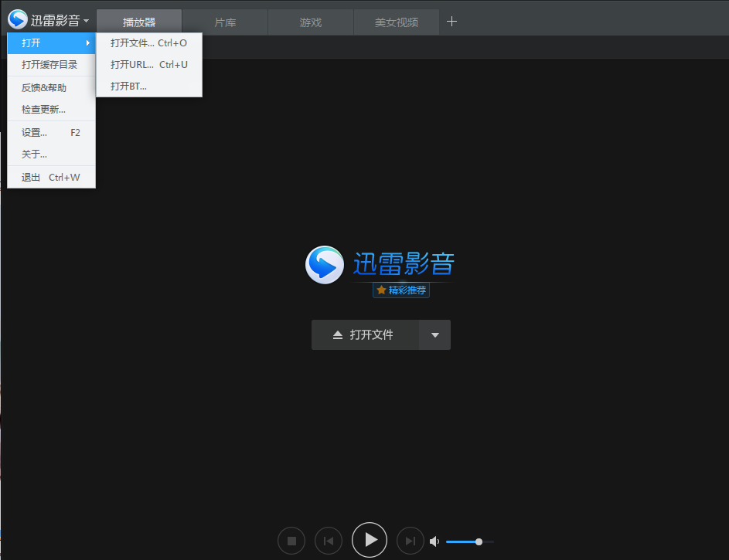
Task: Click the Xunlei logo icon in title bar
Action: click(18, 21)
